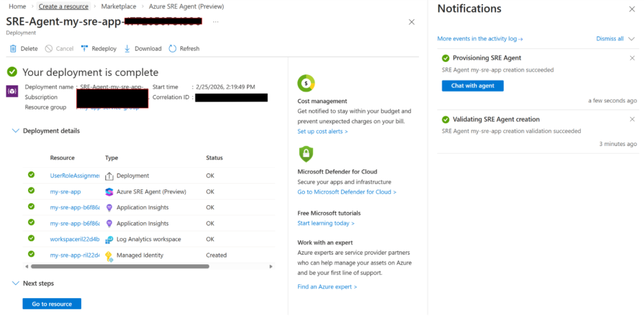Click the status check icon in Managed Identity row
Screen dimensions: 644x316
(x=31, y=254)
